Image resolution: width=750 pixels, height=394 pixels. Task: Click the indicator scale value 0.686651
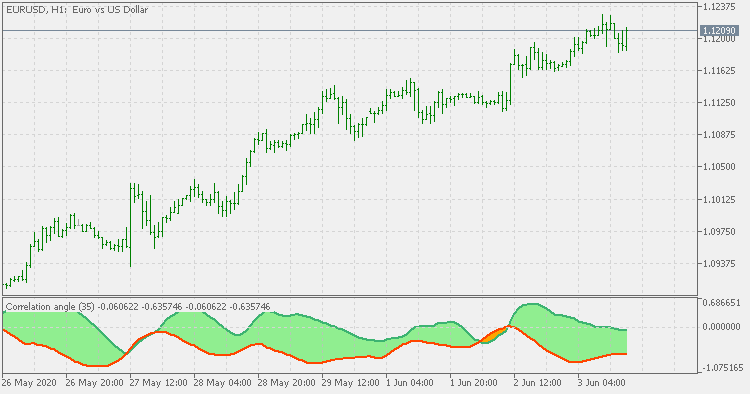pos(721,303)
